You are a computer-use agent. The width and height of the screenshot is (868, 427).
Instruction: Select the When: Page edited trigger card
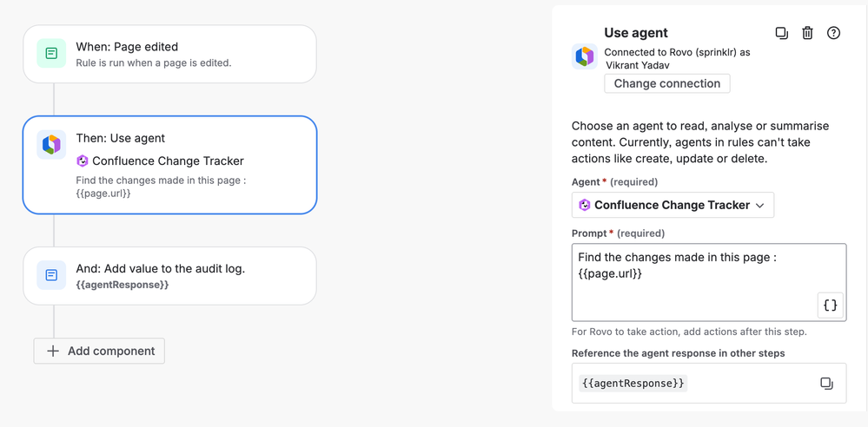tap(169, 54)
